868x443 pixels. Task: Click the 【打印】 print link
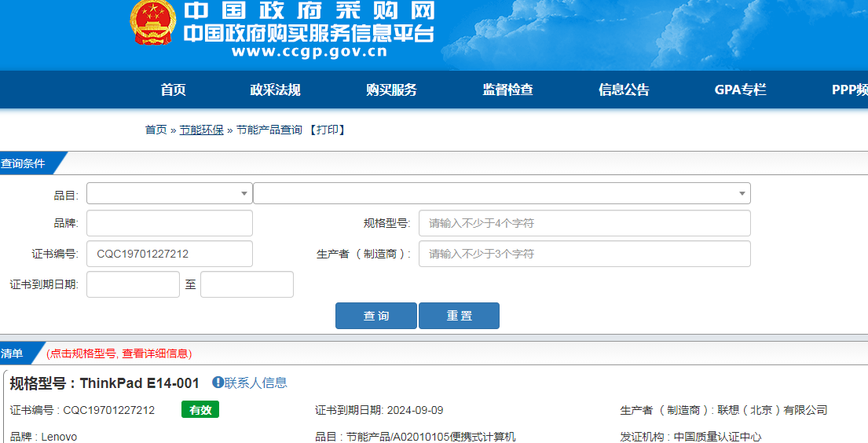[328, 130]
